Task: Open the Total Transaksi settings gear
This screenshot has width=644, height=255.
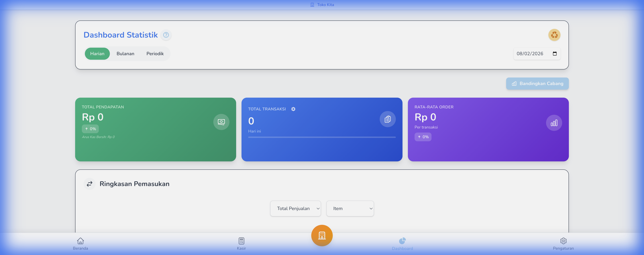Action: click(293, 109)
